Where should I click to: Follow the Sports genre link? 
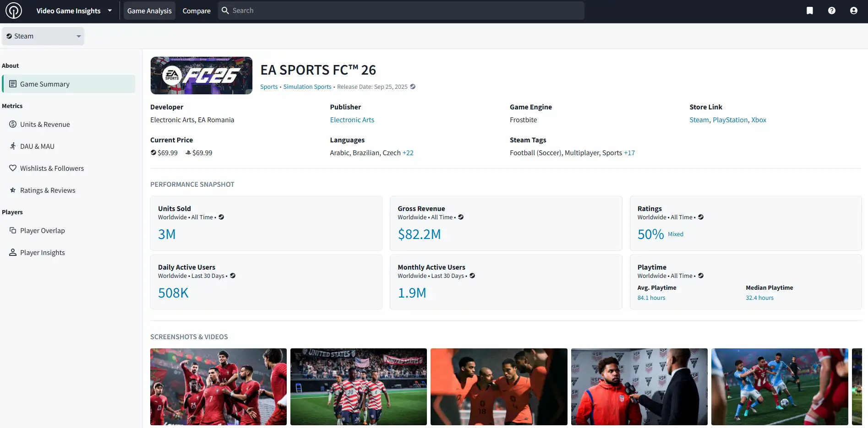pos(269,87)
